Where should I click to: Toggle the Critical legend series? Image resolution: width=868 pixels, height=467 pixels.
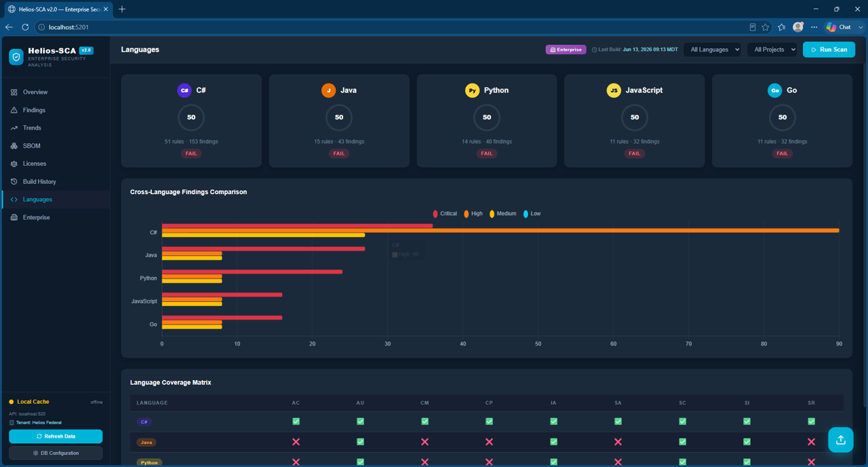point(445,214)
